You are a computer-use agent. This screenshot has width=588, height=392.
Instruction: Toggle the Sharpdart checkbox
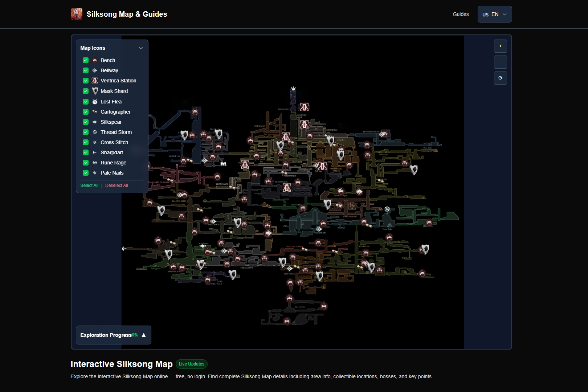point(86,152)
